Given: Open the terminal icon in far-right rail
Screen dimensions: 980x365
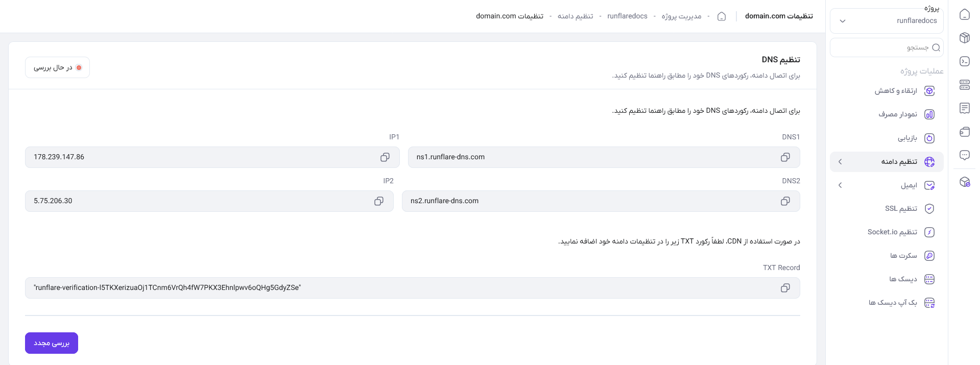Looking at the screenshot, I should pyautogui.click(x=965, y=61).
